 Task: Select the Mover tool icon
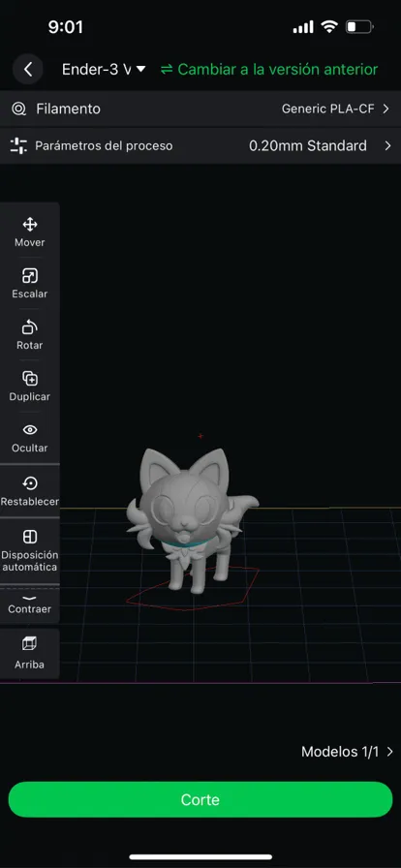[29, 224]
